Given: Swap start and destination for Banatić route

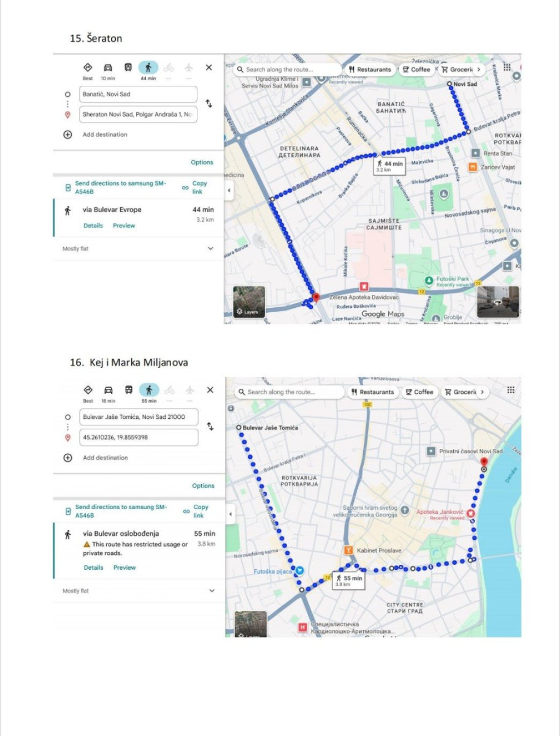Looking at the screenshot, I should tap(209, 103).
